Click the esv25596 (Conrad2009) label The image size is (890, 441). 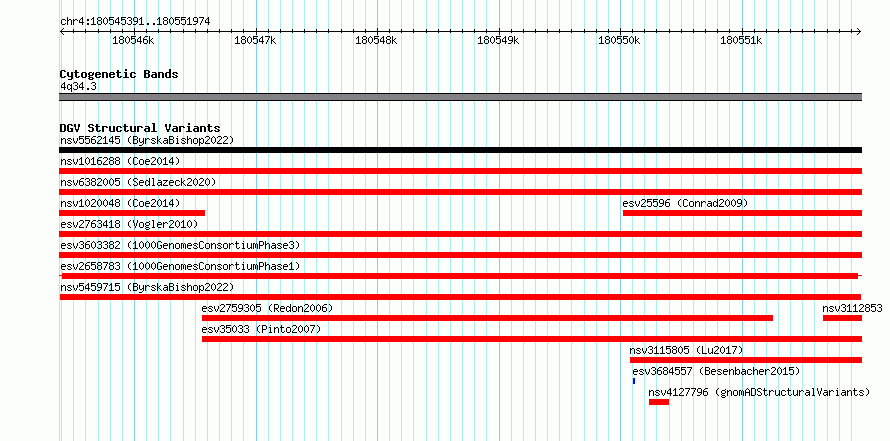tap(685, 203)
